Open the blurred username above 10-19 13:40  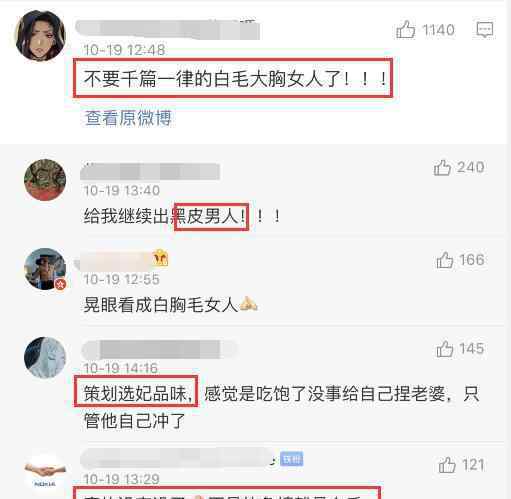pos(150,172)
